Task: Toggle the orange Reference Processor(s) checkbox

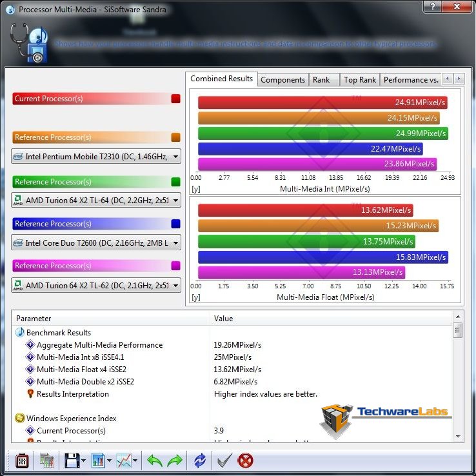Action: tap(175, 137)
